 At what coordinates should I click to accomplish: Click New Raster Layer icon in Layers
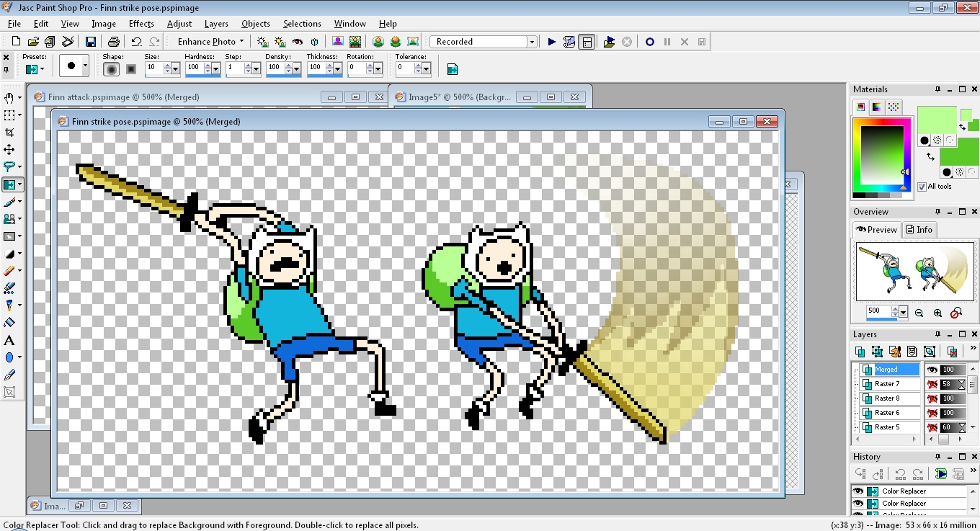pyautogui.click(x=860, y=352)
